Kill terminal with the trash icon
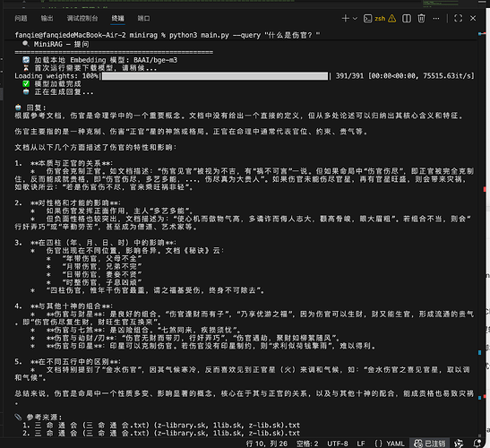The height and width of the screenshot is (448, 490). [421, 19]
